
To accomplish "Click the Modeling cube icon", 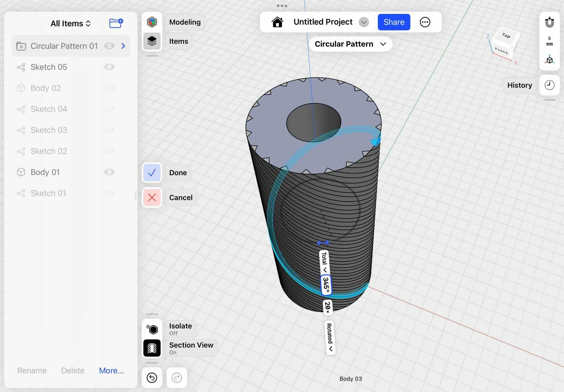I will point(152,22).
